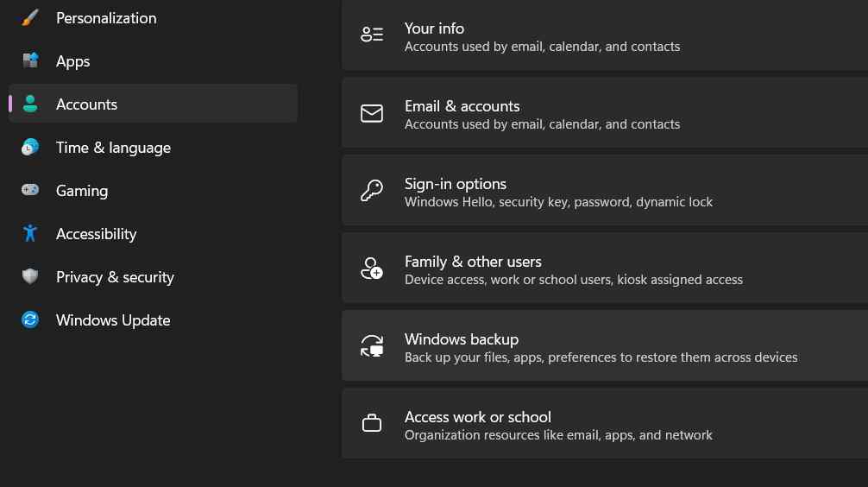Open Email & accounts title
Image resolution: width=868 pixels, height=487 pixels.
(x=462, y=106)
